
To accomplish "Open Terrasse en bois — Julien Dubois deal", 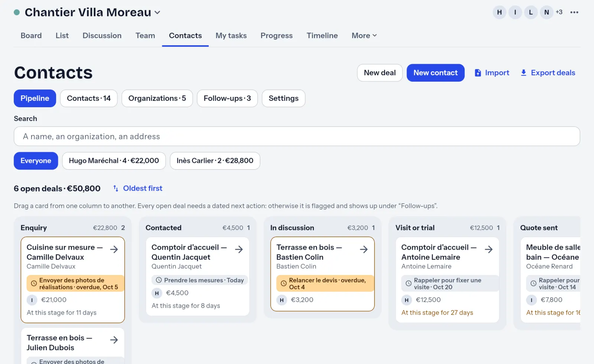I will click(59, 342).
